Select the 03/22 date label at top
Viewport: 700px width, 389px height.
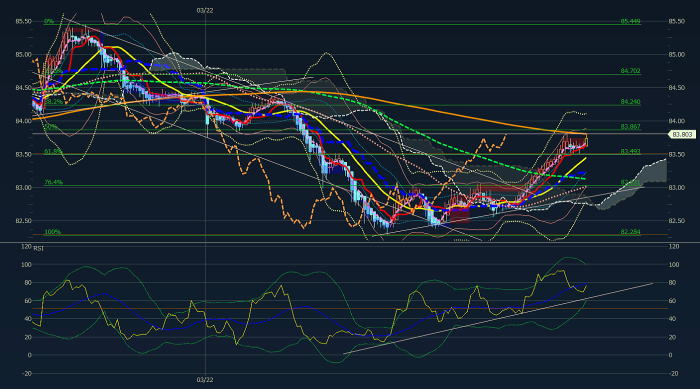[x=205, y=10]
